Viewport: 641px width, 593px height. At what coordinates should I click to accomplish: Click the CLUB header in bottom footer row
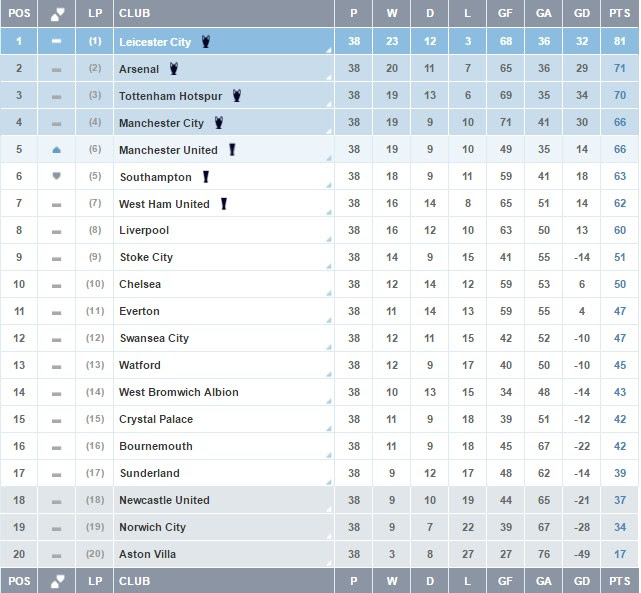click(x=134, y=581)
